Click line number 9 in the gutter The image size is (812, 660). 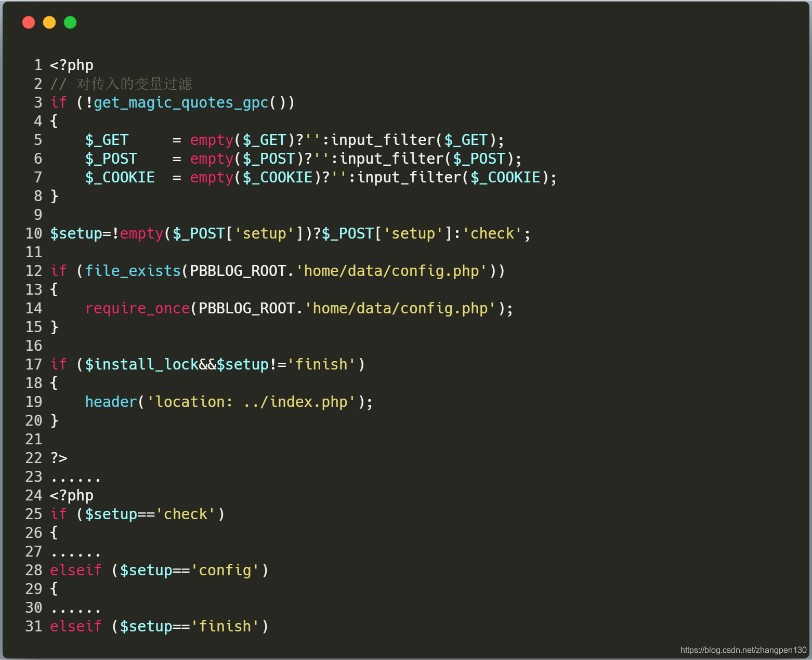[x=38, y=215]
